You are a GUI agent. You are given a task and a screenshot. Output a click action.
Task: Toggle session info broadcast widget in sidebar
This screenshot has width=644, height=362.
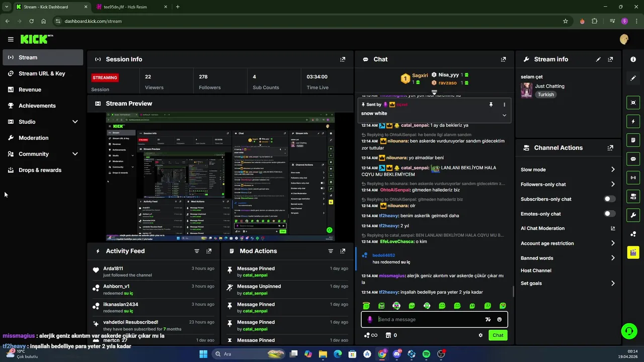pos(633,177)
